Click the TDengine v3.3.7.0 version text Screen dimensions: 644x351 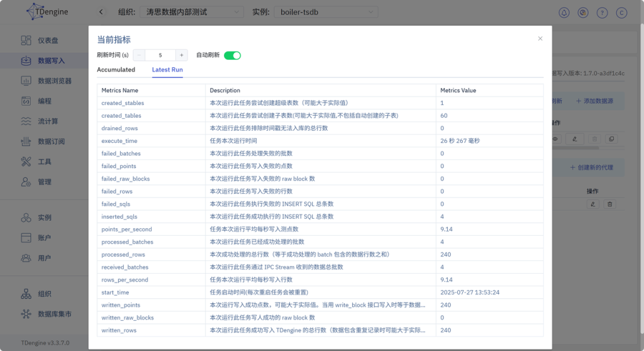(45, 343)
